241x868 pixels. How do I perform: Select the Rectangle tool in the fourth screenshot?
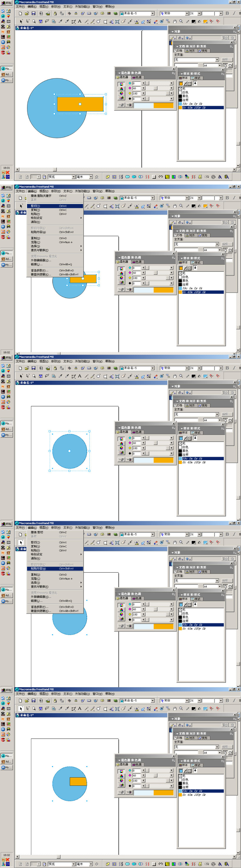(x=105, y=542)
